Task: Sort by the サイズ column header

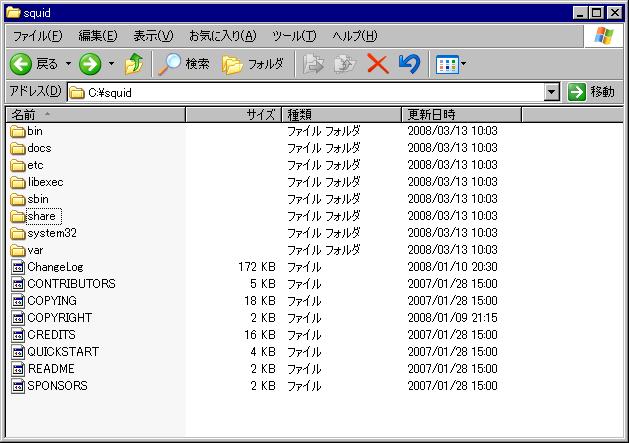Action: (x=233, y=115)
